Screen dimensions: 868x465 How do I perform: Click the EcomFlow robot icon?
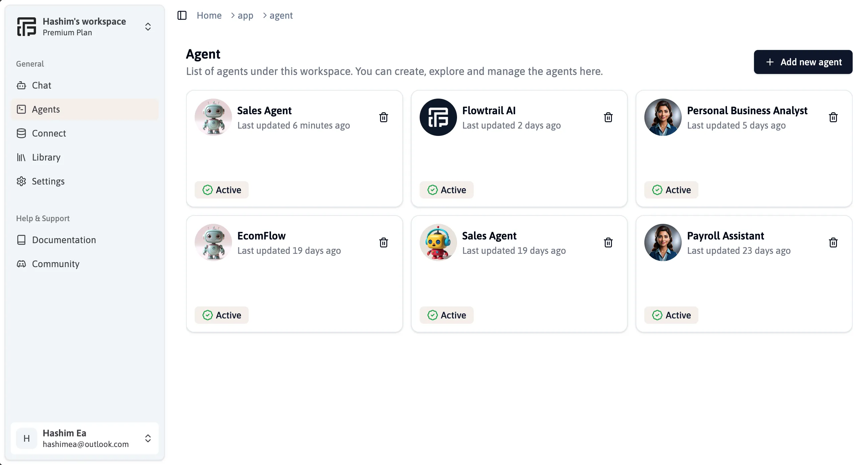click(214, 242)
